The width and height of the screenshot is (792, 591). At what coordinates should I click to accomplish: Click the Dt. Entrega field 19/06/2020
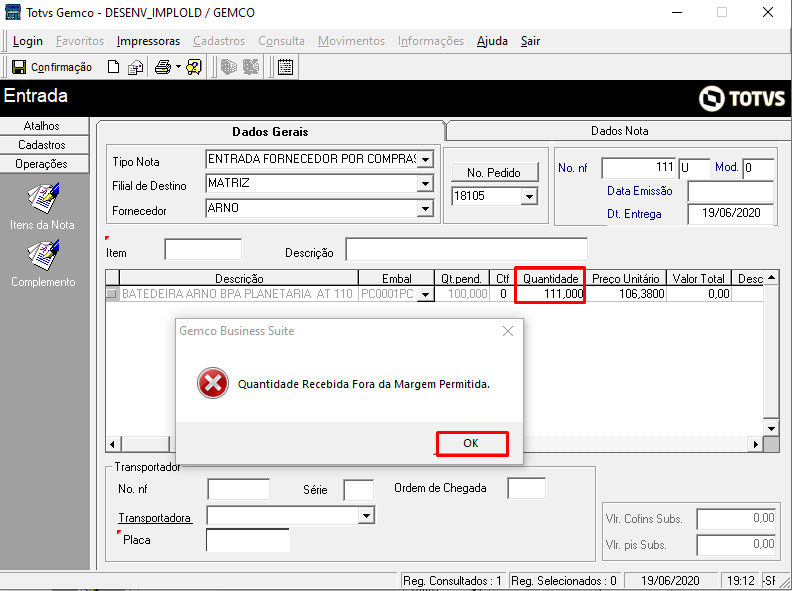[x=730, y=214]
